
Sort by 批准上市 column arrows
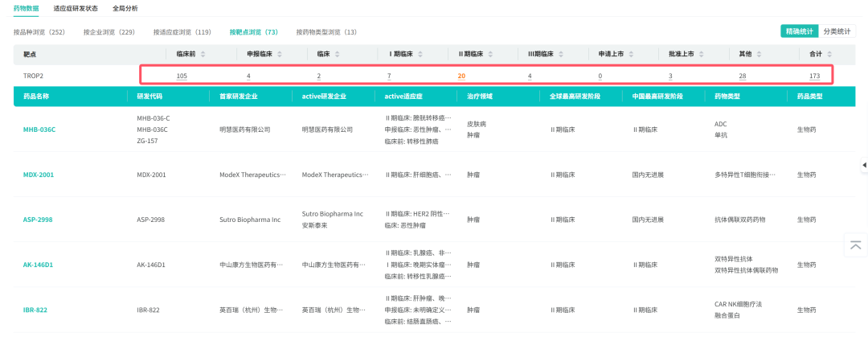click(x=702, y=55)
